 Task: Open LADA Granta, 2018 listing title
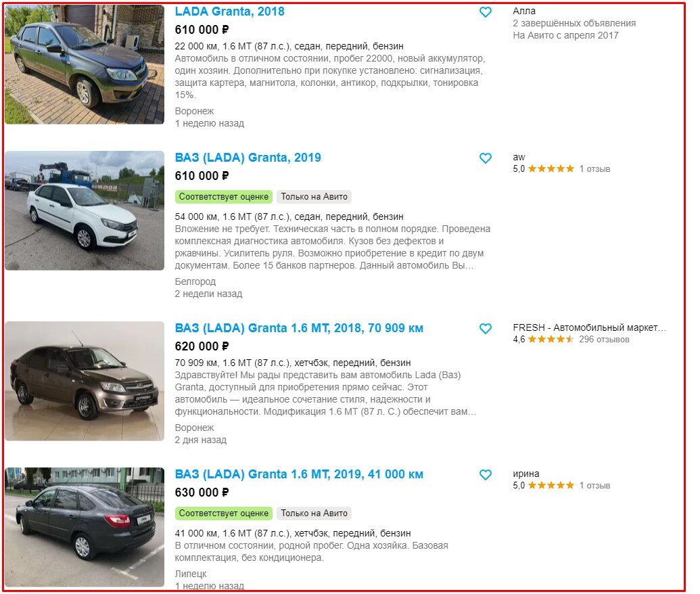click(x=229, y=12)
